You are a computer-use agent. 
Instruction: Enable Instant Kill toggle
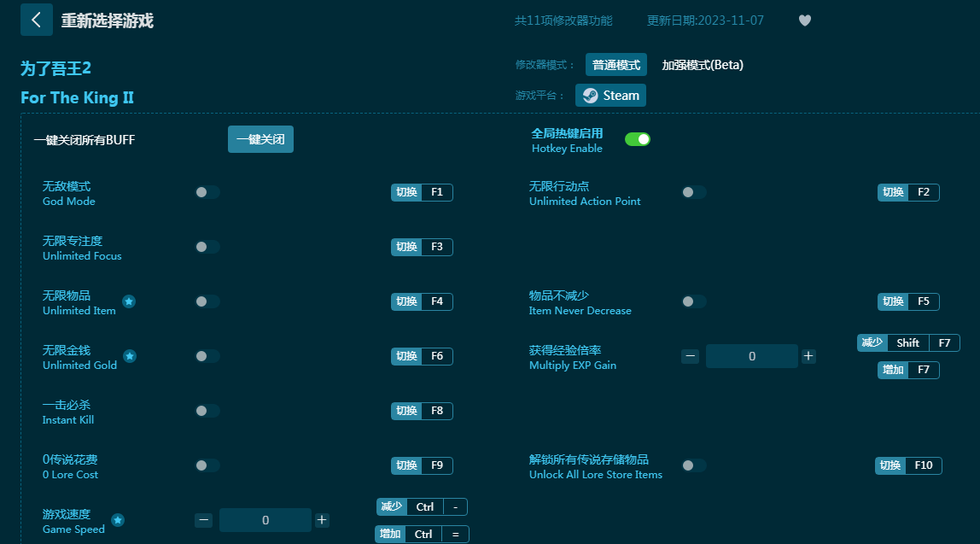[207, 411]
